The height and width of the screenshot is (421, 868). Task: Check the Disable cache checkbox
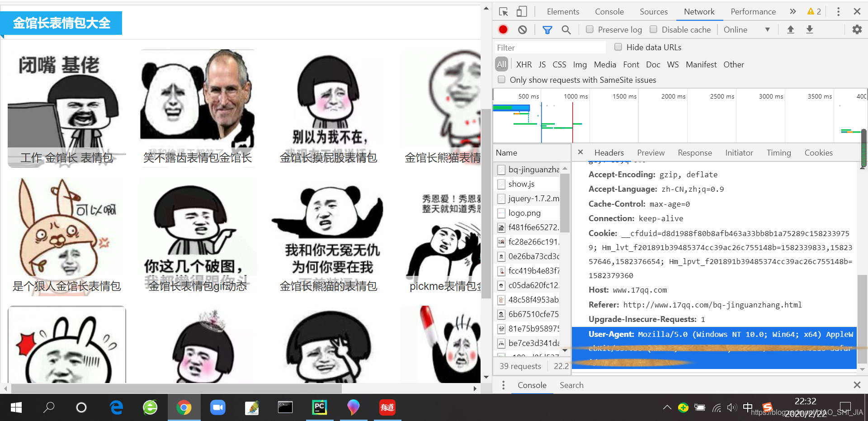pos(653,29)
